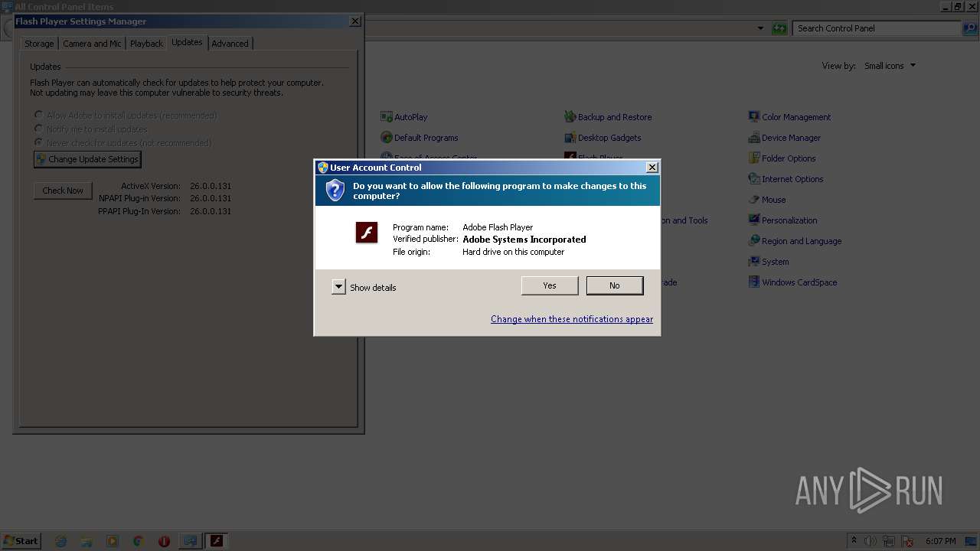Viewport: 980px width, 551px height.
Task: Click the Control Panel search magnifier icon
Action: tap(969, 28)
